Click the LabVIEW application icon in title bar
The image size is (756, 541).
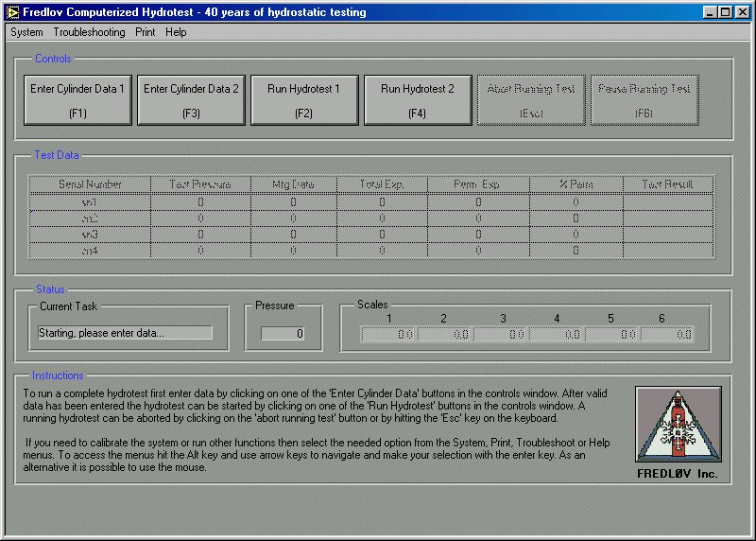12,12
